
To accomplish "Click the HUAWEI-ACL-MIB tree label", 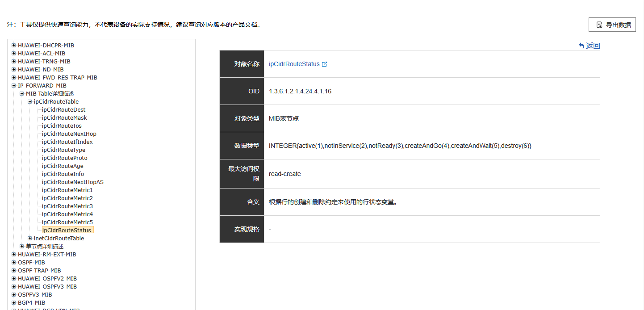I will point(42,54).
